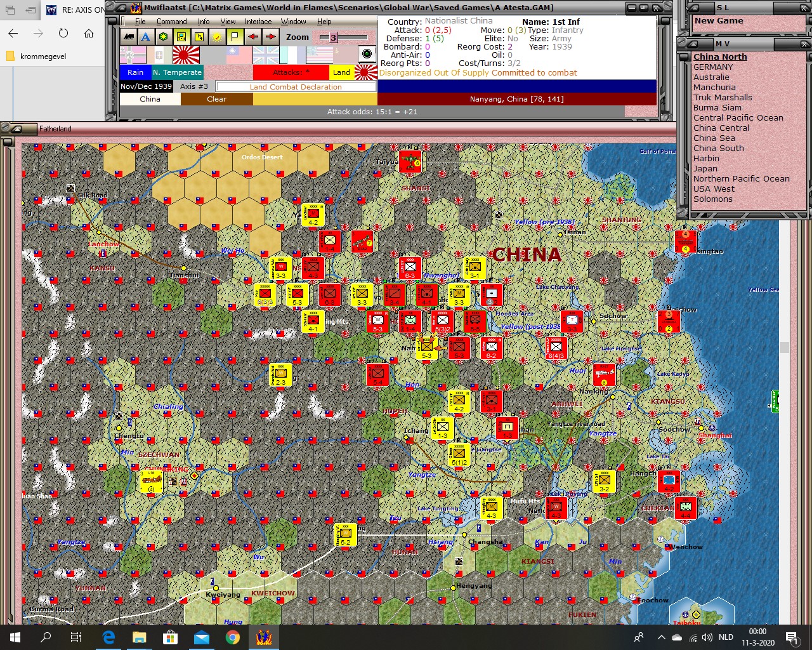This screenshot has width=812, height=650.
Task: Select the yellow 4-1 Chinese unit counter
Action: coord(313,321)
